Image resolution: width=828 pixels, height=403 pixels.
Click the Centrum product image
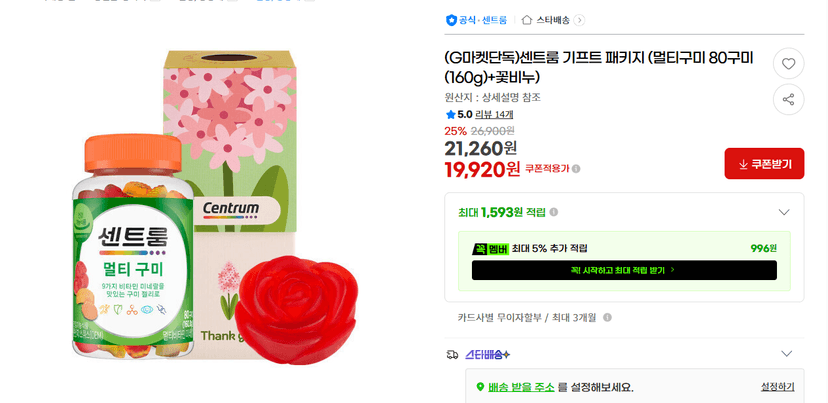pyautogui.click(x=215, y=206)
